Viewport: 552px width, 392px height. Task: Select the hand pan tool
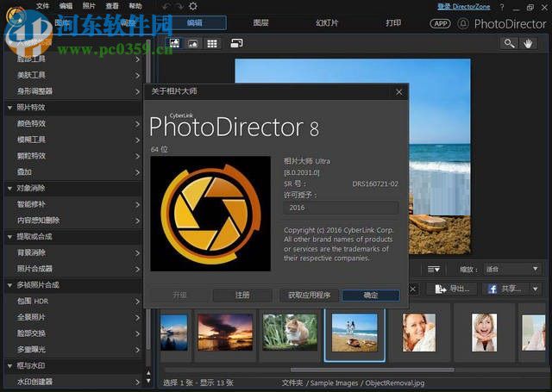tap(528, 43)
